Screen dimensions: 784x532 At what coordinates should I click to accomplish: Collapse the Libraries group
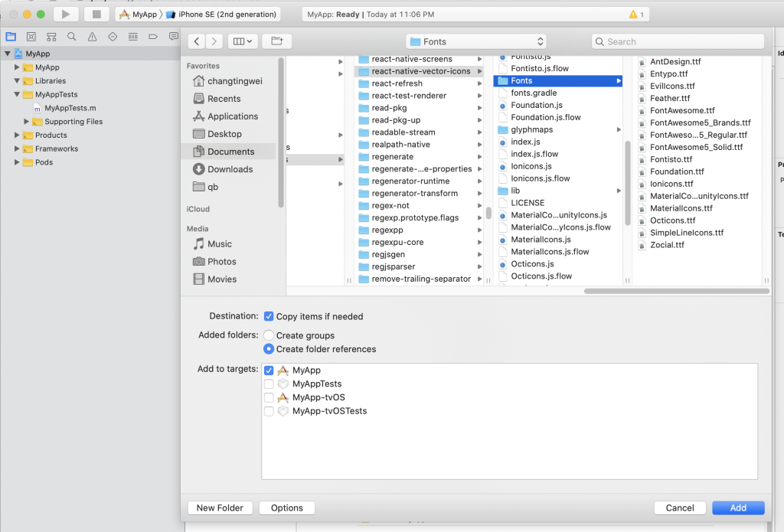pyautogui.click(x=17, y=80)
